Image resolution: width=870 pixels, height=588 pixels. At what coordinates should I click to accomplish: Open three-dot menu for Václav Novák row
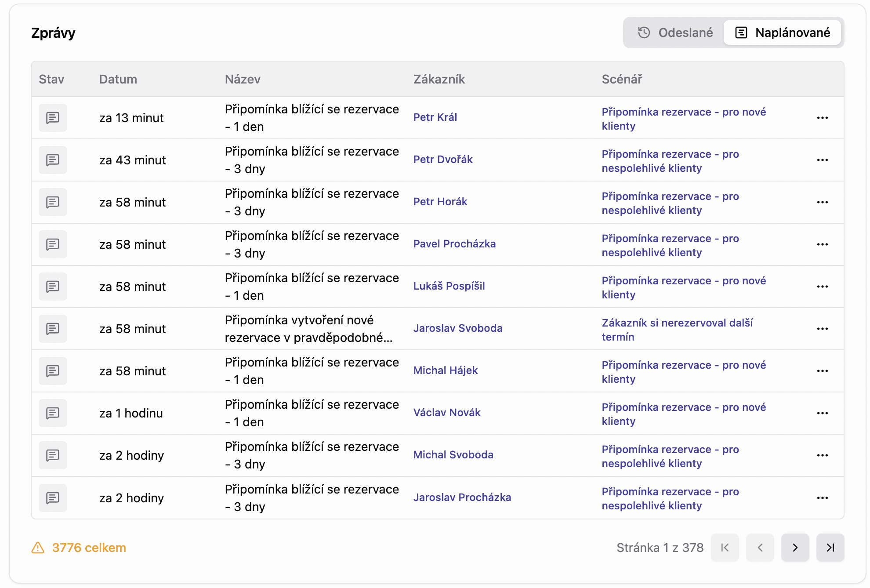pos(822,413)
